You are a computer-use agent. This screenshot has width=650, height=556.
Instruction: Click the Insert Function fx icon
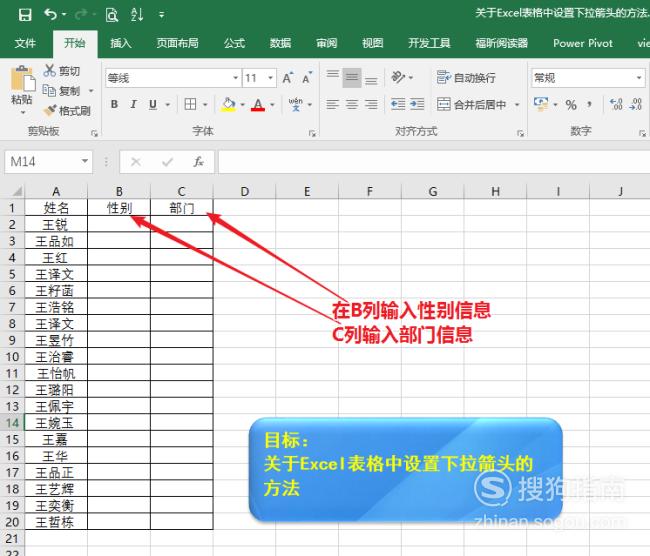[199, 162]
